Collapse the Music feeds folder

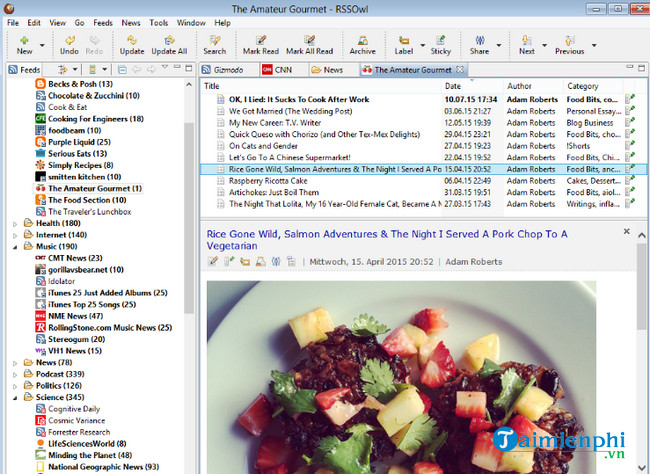tap(14, 246)
